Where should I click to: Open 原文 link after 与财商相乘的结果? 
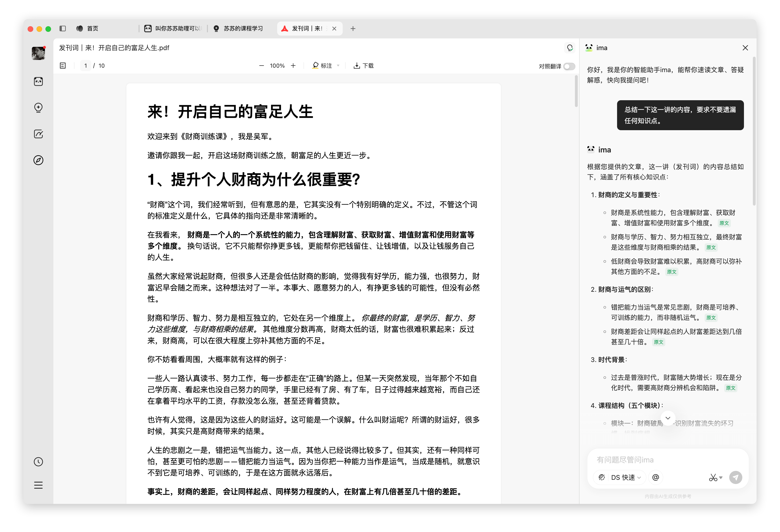[711, 247]
